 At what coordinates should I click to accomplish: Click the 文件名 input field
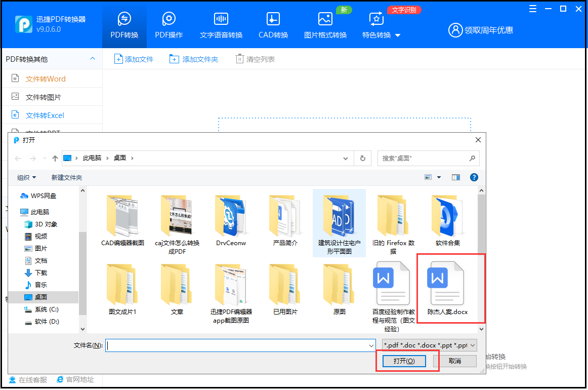[240, 345]
